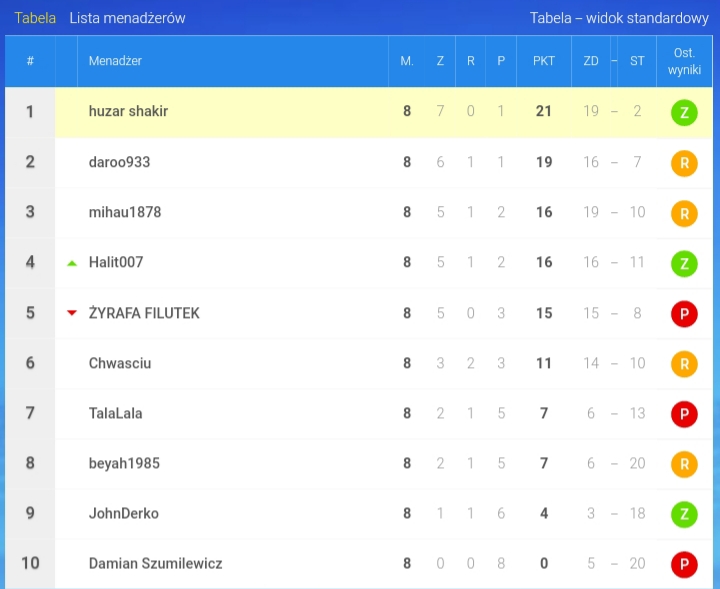720x589 pixels.
Task: Click red P result icon for ŻYRAFA FILUTEK
Action: tap(684, 314)
